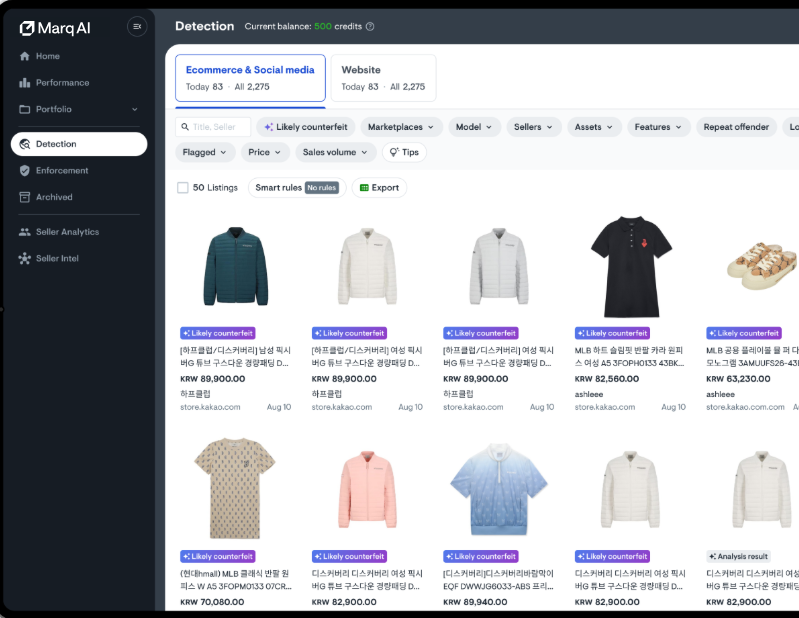Collapse the sidebar with the menu toggle icon
This screenshot has height=618, width=799.
(137, 26)
